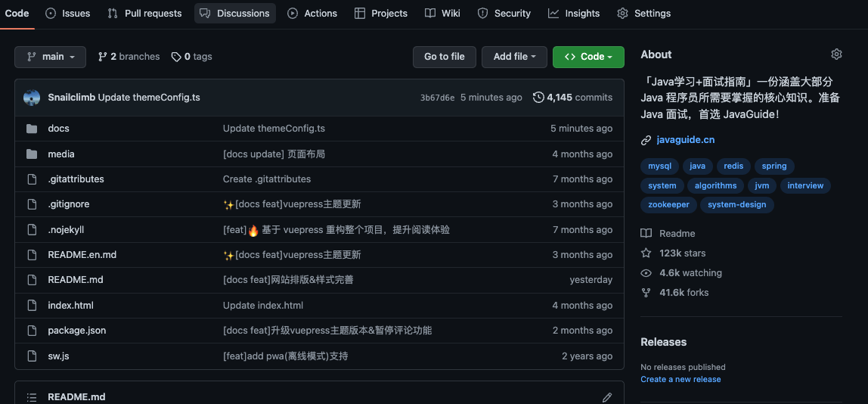Image resolution: width=868 pixels, height=404 pixels.
Task: Open repository Settings tab
Action: 643,14
